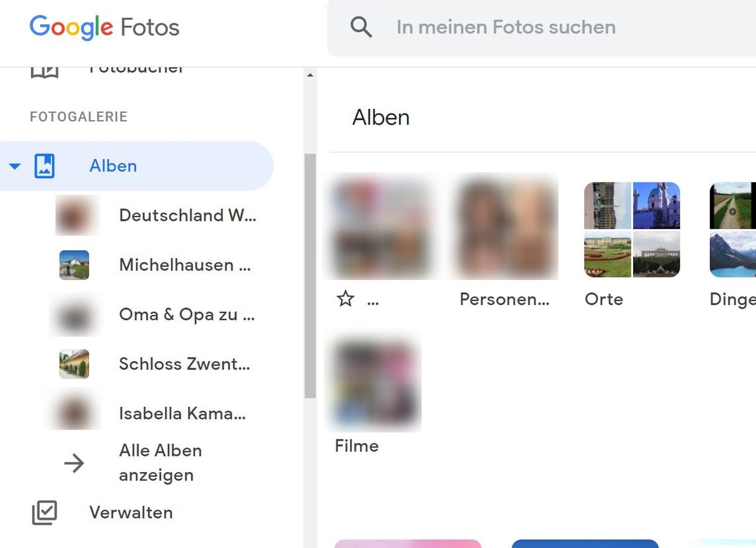
Task: Click the Google Fotos logo
Action: tap(104, 27)
